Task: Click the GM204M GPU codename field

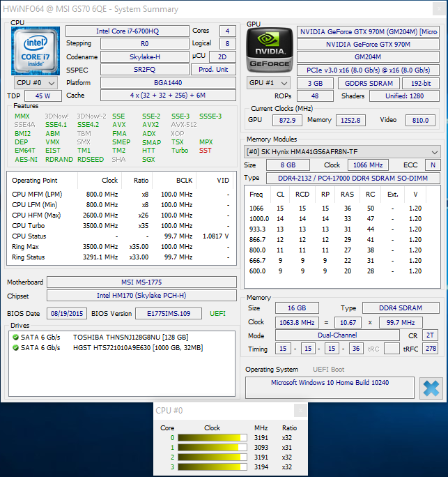Action: (368, 57)
